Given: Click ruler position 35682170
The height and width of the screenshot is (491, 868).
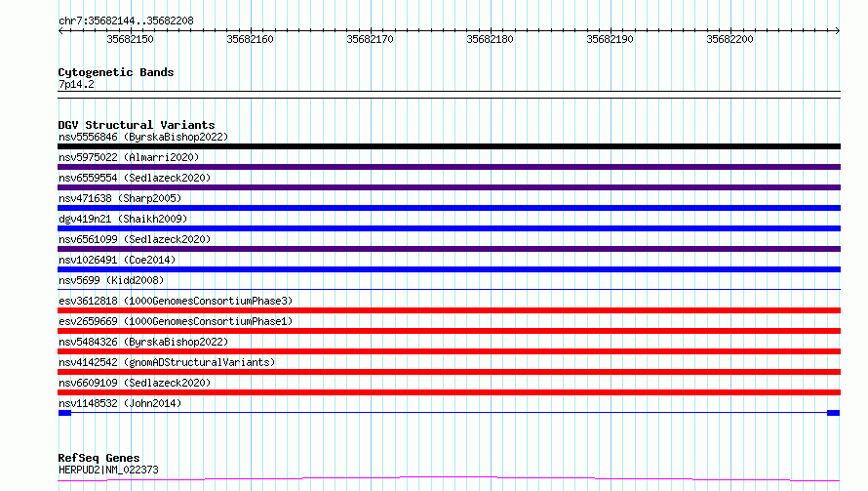Looking at the screenshot, I should point(370,39).
